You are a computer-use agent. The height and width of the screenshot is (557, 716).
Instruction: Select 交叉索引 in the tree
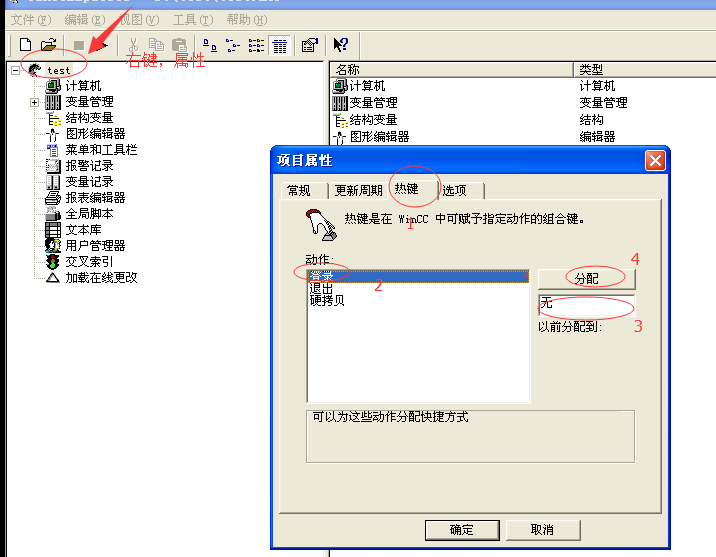point(89,262)
